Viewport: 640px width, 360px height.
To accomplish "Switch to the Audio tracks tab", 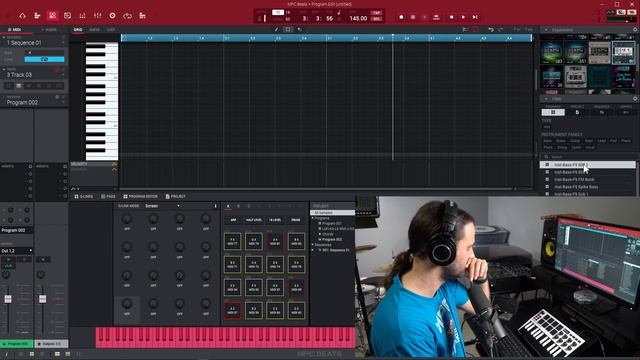I will pyautogui.click(x=49, y=30).
